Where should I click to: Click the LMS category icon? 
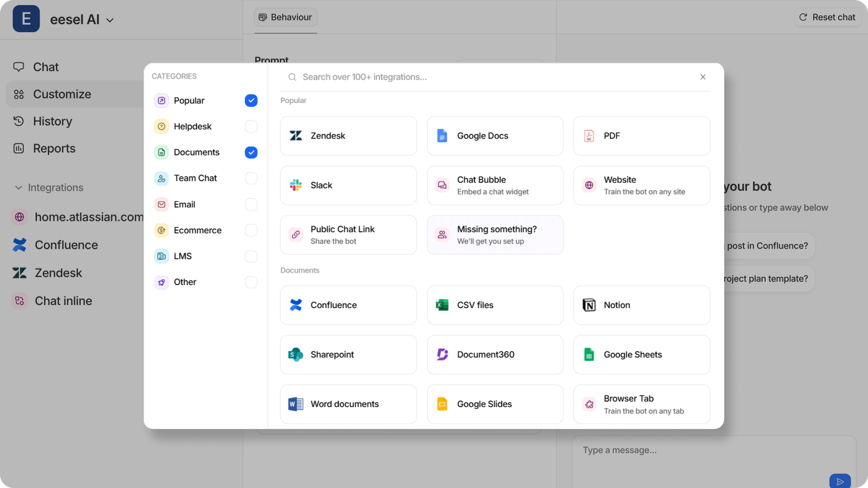click(x=161, y=256)
